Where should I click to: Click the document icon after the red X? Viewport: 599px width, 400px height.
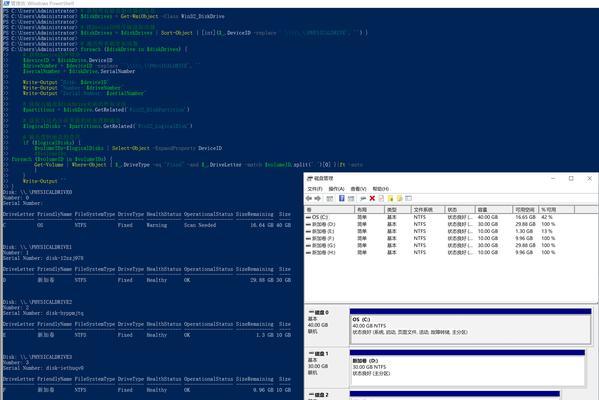[381, 198]
